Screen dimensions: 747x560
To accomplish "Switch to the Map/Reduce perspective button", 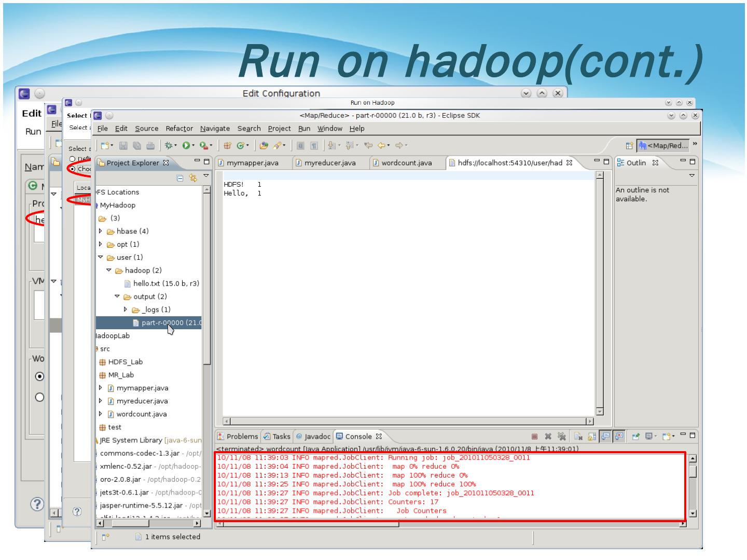I will (x=664, y=146).
